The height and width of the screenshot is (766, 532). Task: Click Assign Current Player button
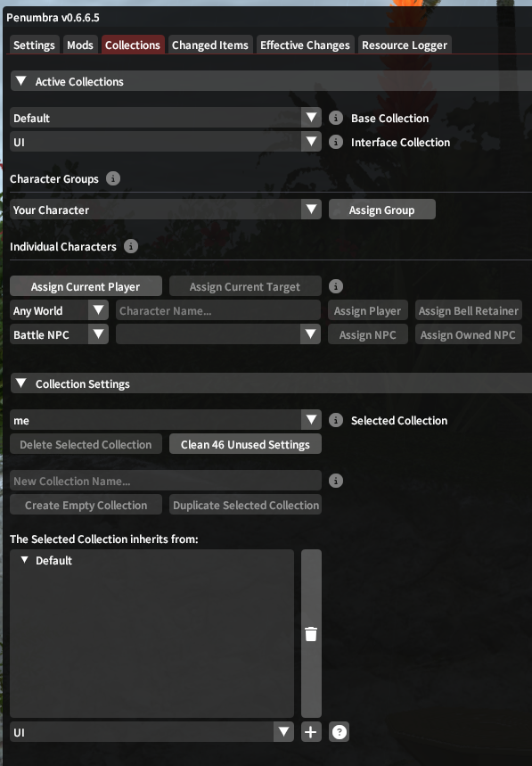tap(86, 286)
